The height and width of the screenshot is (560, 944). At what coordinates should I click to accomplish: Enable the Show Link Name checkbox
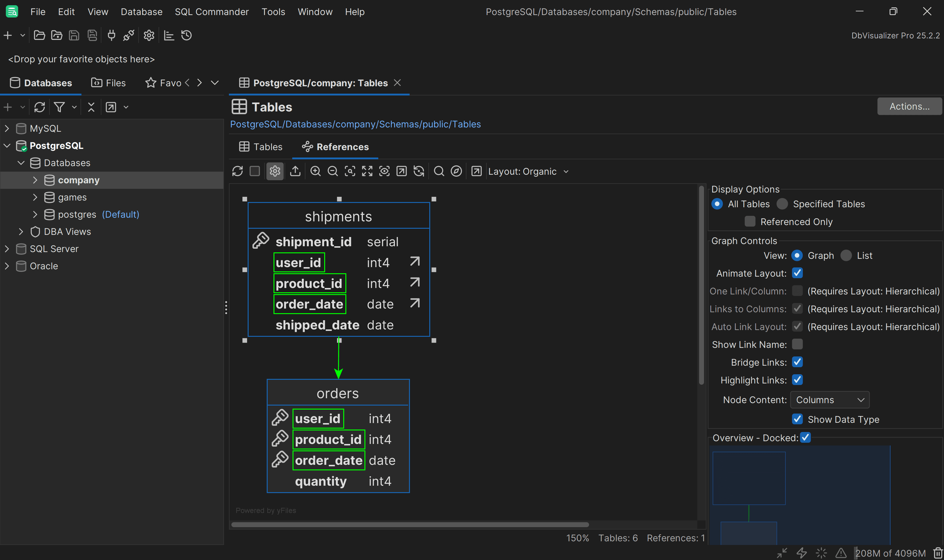pos(797,344)
